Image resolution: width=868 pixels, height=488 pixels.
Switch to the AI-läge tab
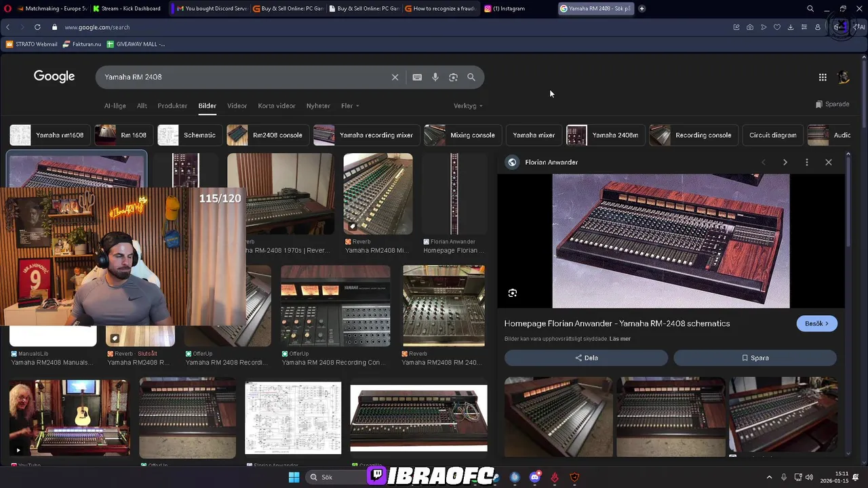(x=115, y=106)
